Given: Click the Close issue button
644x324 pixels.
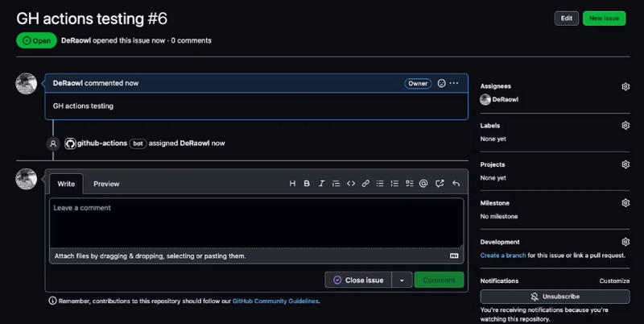Looking at the screenshot, I should point(358,280).
